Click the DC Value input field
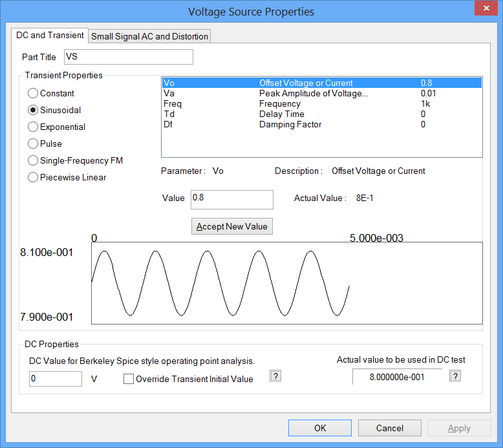Image resolution: width=503 pixels, height=448 pixels. pos(56,379)
